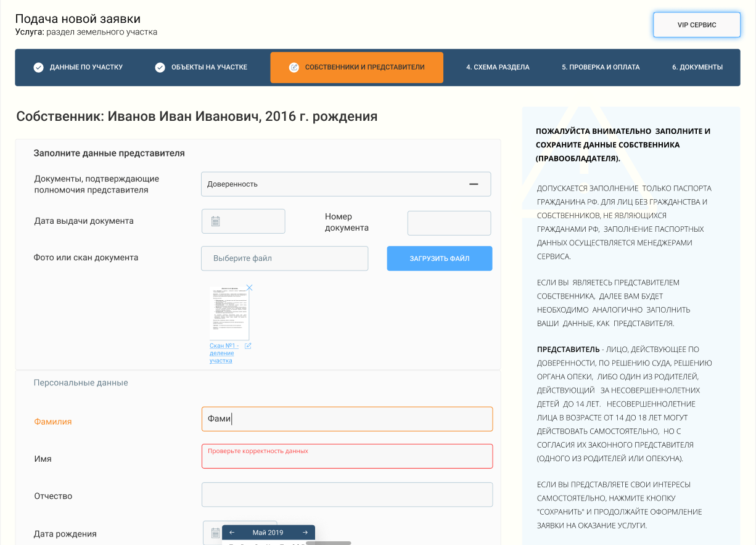Viewport: 756px width, 545px height.
Task: Click the Персональные данные section heading
Action: tap(81, 383)
